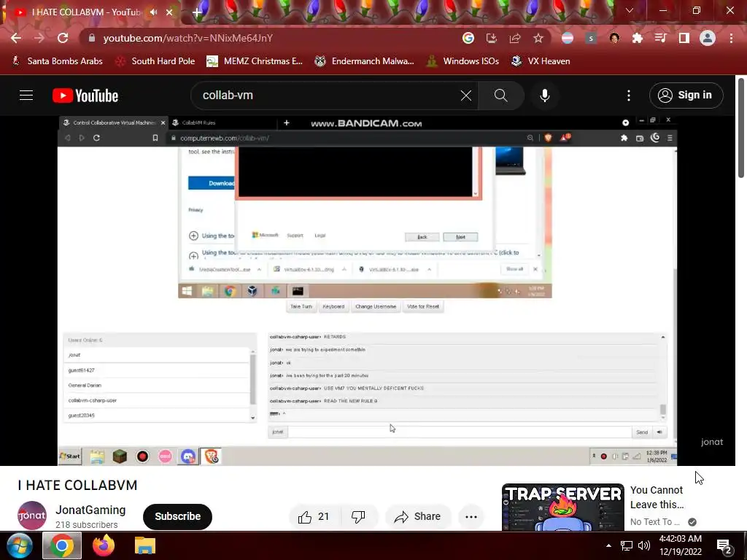Click the 218 subscribers text

click(x=87, y=525)
